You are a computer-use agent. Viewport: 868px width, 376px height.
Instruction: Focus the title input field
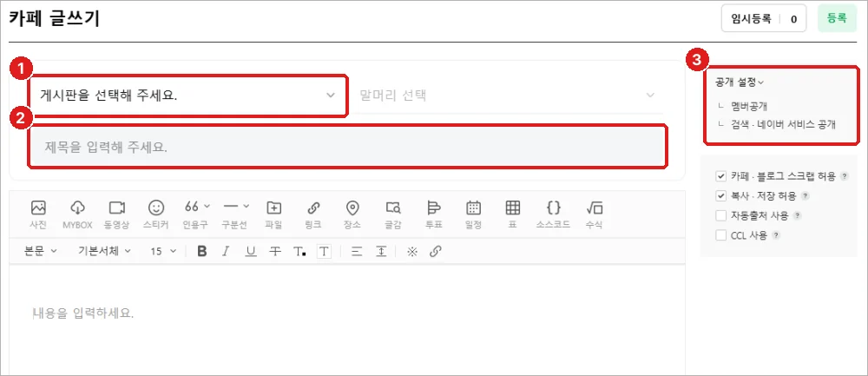[x=348, y=148]
